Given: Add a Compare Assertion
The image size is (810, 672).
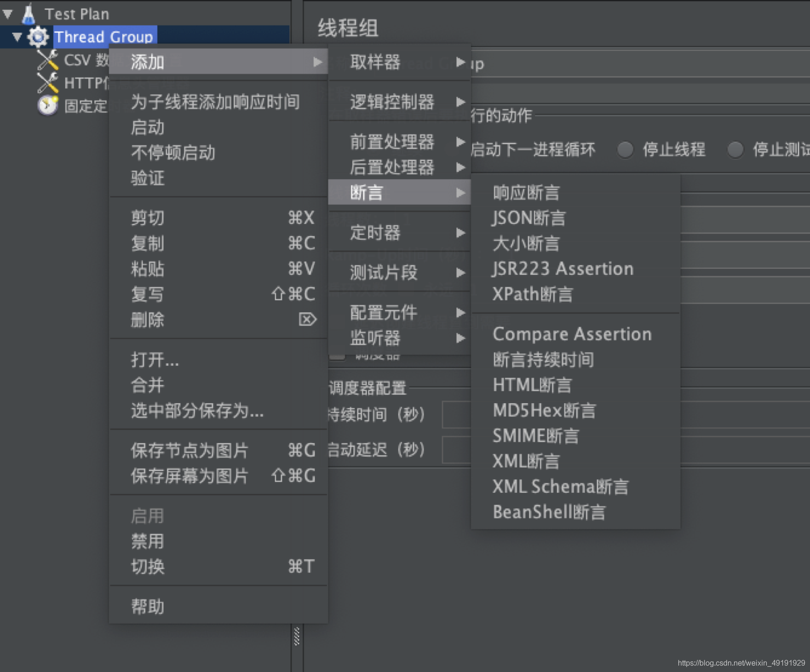Looking at the screenshot, I should point(576,334).
